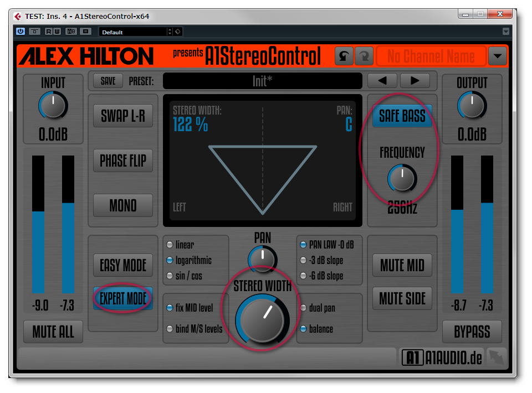Select the linear radio option
Viewport: 532px width, 393px height.
(x=181, y=245)
